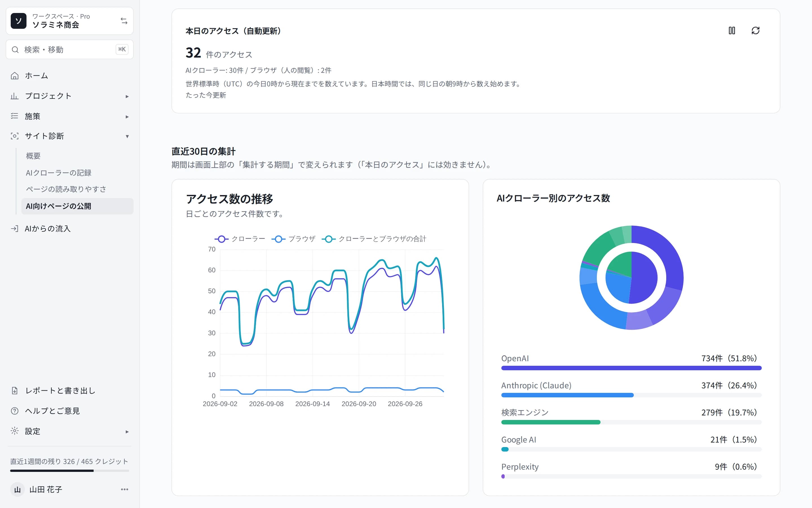
Task: Open AIからの流入
Action: point(69,229)
